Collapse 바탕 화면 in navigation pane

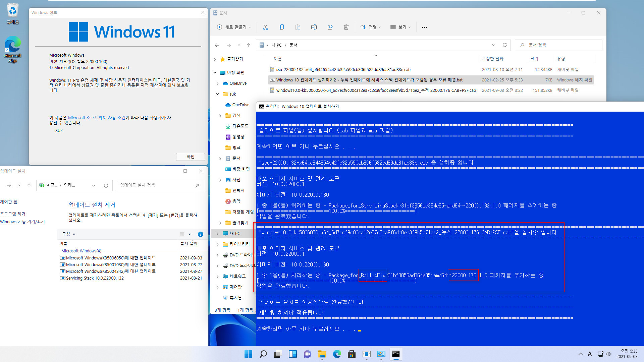pyautogui.click(x=215, y=72)
